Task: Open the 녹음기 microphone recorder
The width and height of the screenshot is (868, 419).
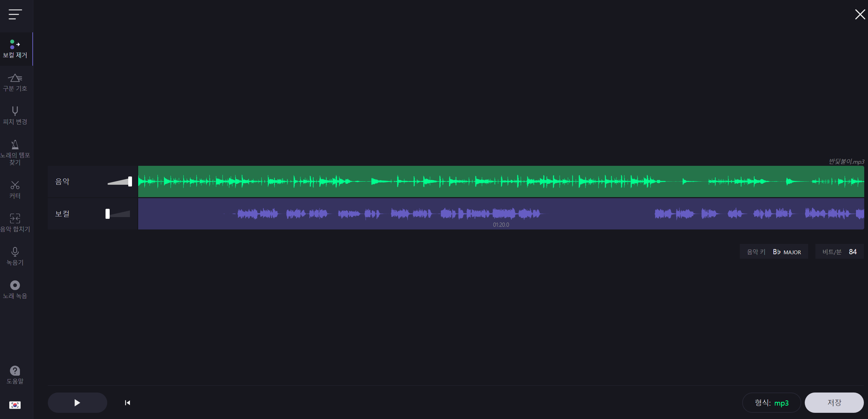Action: 15,256
